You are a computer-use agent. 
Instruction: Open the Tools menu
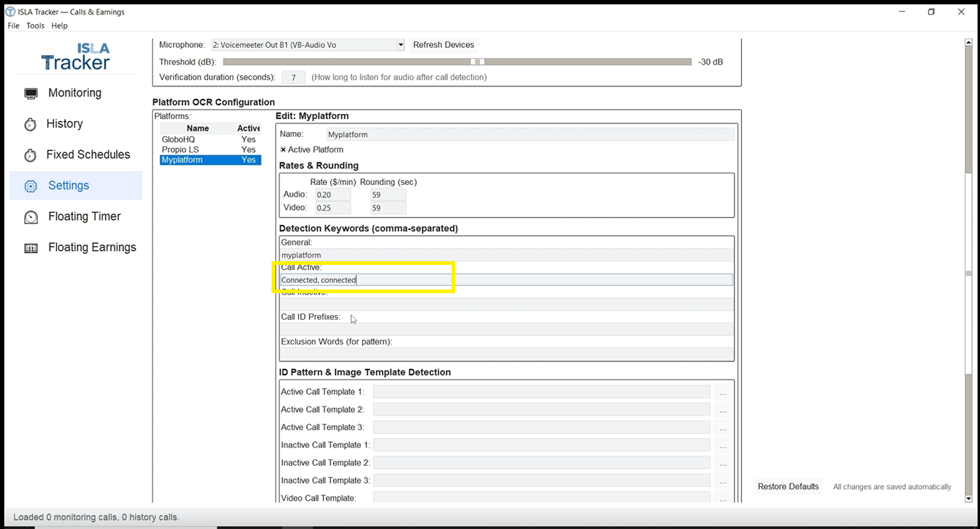tap(35, 25)
